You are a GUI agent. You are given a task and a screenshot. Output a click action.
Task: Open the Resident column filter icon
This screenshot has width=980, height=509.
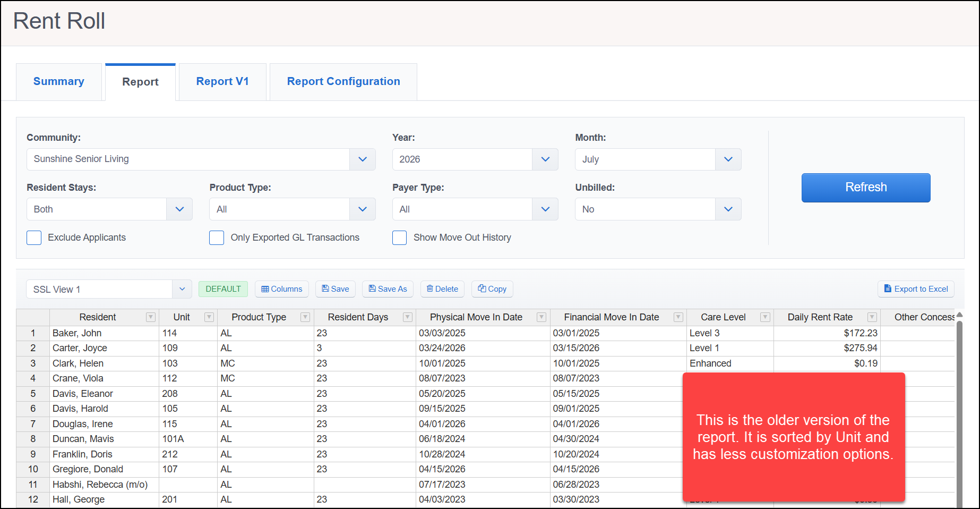point(151,317)
